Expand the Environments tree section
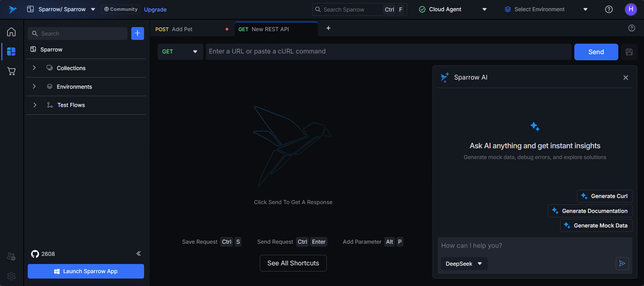644x286 pixels. pyautogui.click(x=34, y=87)
